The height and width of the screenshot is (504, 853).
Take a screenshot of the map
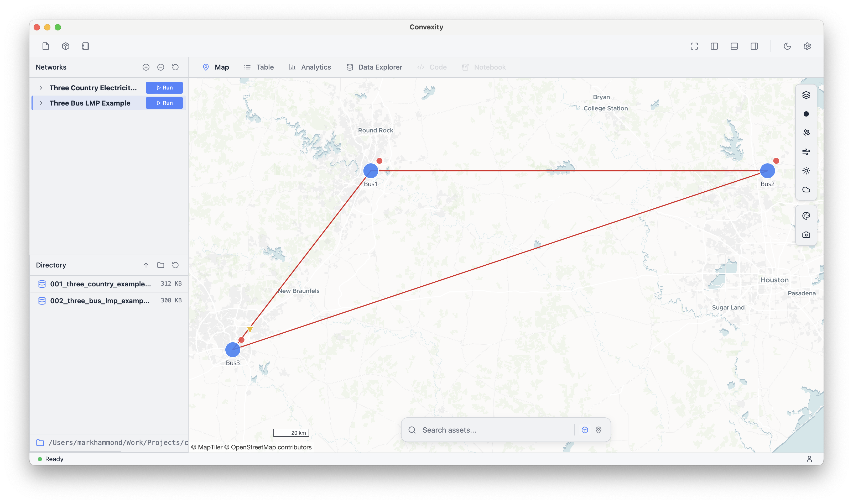click(x=806, y=234)
